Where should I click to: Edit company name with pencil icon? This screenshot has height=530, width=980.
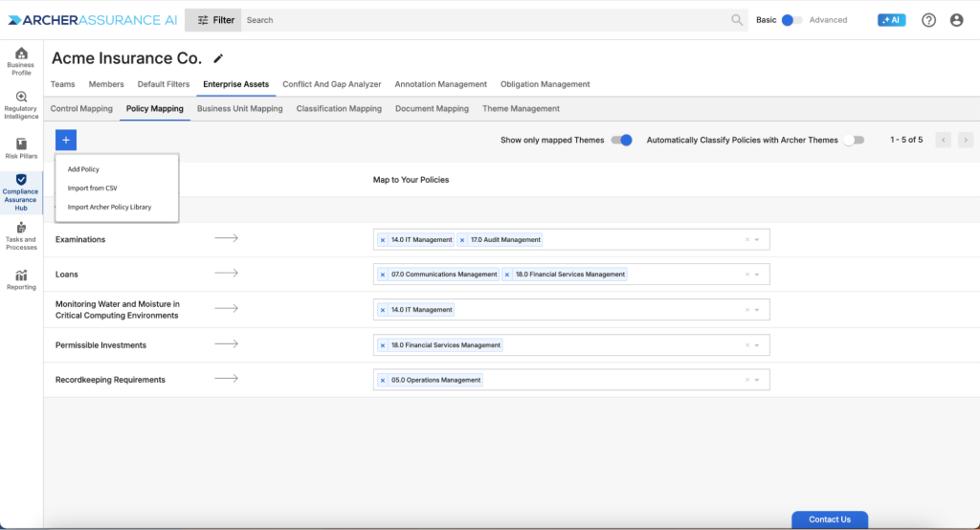[x=218, y=58]
